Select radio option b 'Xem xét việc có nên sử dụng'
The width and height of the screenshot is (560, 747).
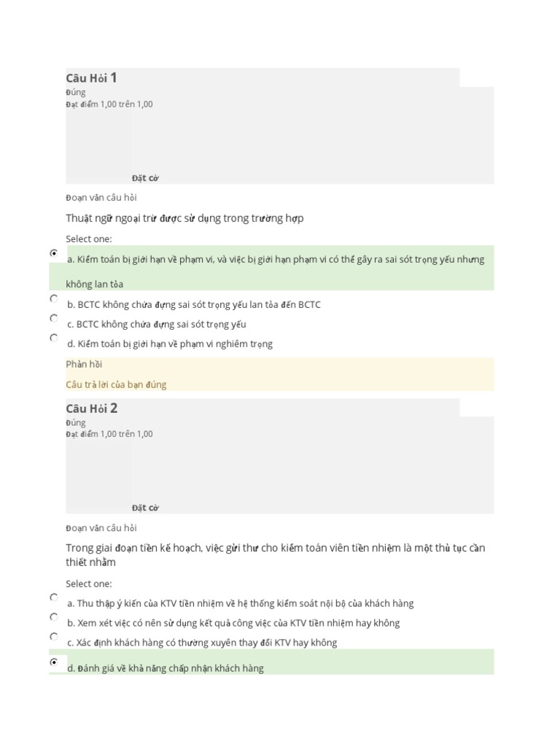[x=54, y=616]
